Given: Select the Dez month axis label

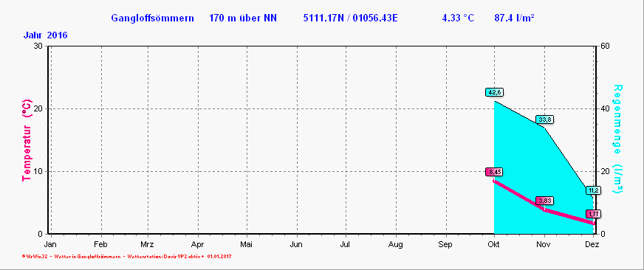Looking at the screenshot, I should point(593,245).
